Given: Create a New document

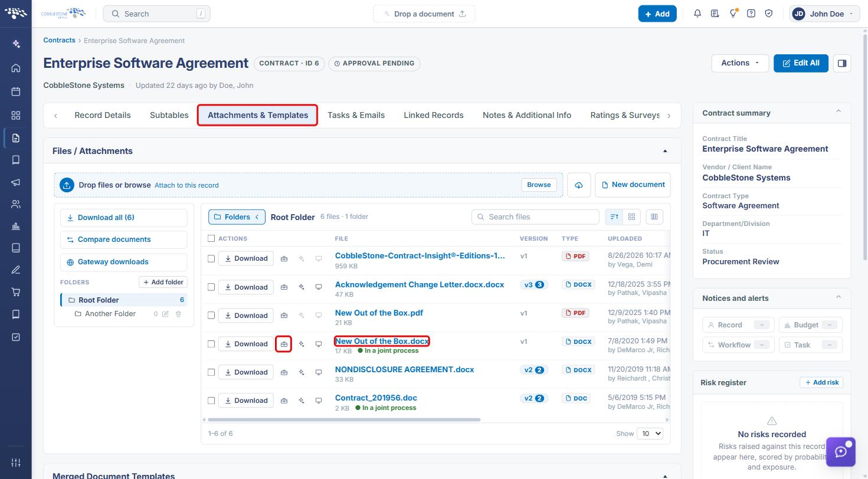Looking at the screenshot, I should [x=633, y=185].
